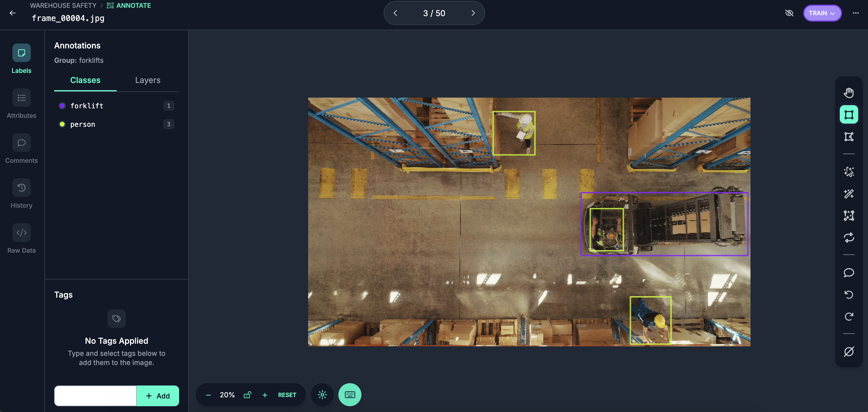The width and height of the screenshot is (868, 412).
Task: Activate the smart select sparkle tool
Action: point(848,172)
